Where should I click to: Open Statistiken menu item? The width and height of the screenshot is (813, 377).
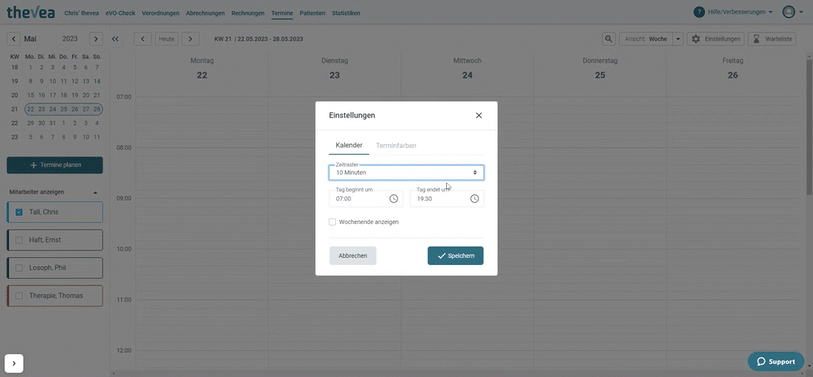346,13
